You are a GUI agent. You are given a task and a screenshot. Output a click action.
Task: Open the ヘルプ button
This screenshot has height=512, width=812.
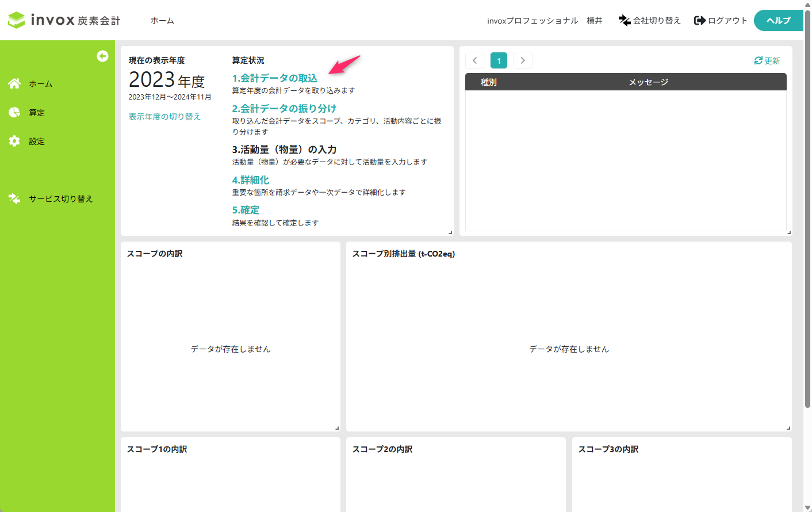click(x=779, y=20)
